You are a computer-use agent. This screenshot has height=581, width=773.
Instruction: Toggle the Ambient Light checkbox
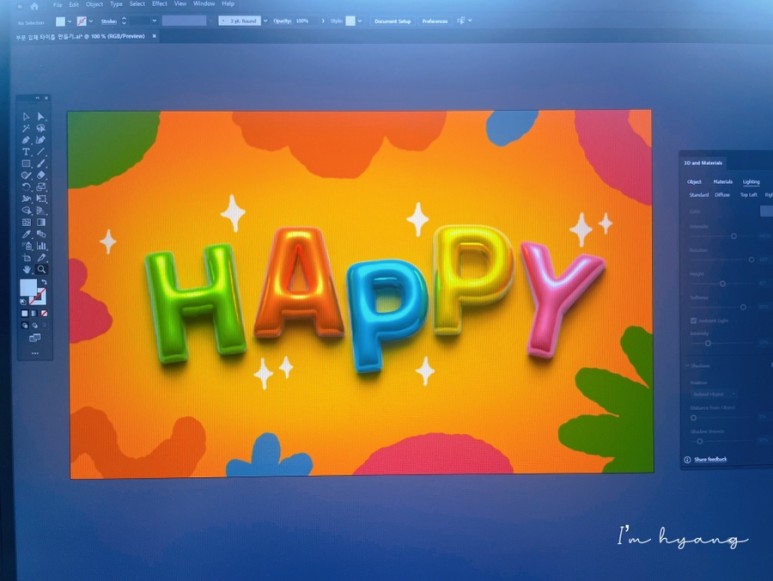coord(694,321)
